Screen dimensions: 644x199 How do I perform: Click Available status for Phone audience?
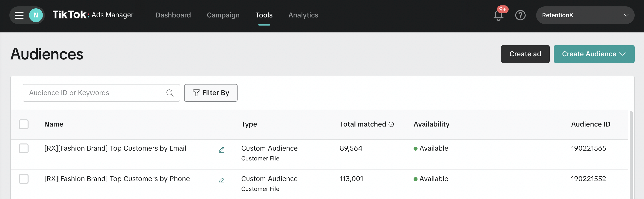click(431, 179)
